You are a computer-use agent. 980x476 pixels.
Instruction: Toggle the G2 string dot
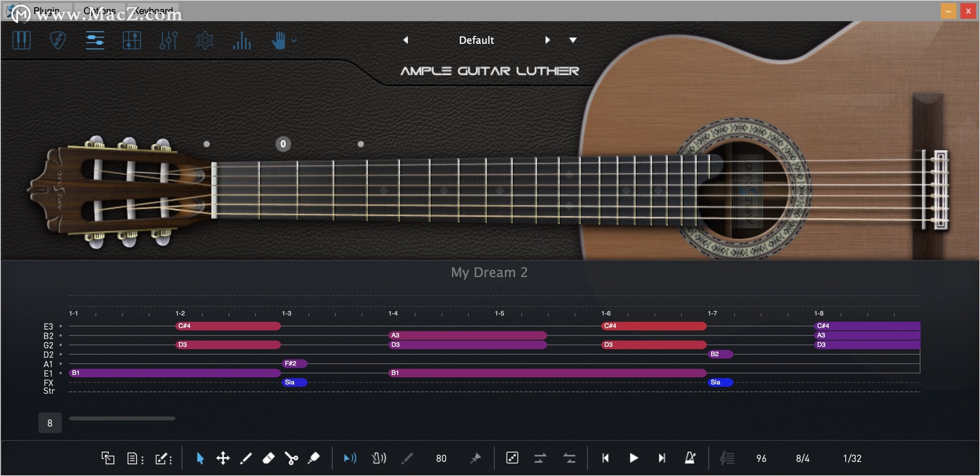click(61, 345)
